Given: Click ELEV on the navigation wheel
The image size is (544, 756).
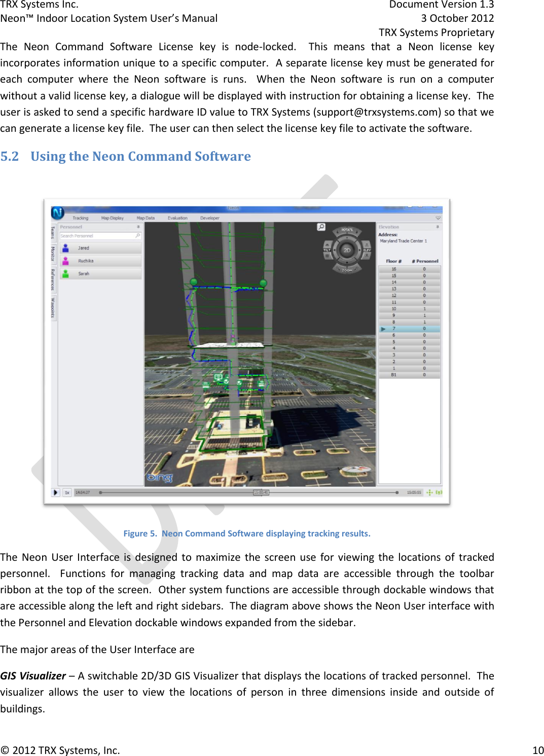Looking at the screenshot, I should pos(367,249).
